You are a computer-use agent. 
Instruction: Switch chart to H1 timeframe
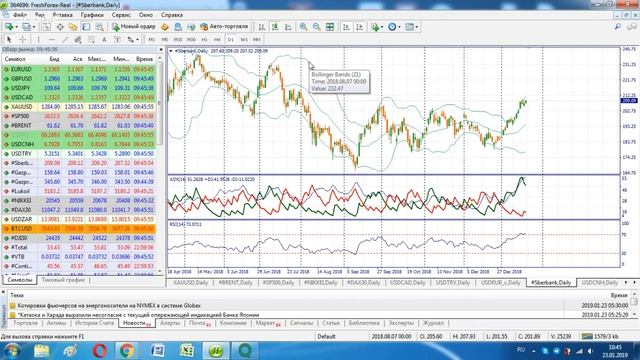[204, 40]
